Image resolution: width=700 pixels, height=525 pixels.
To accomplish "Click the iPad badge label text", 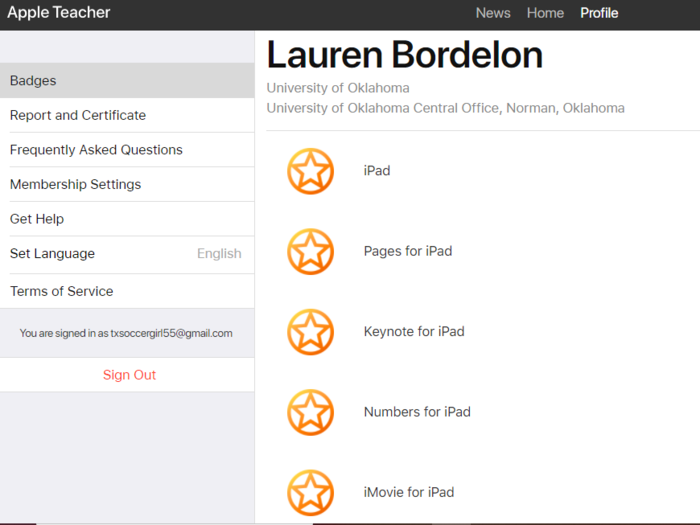I will click(x=377, y=171).
